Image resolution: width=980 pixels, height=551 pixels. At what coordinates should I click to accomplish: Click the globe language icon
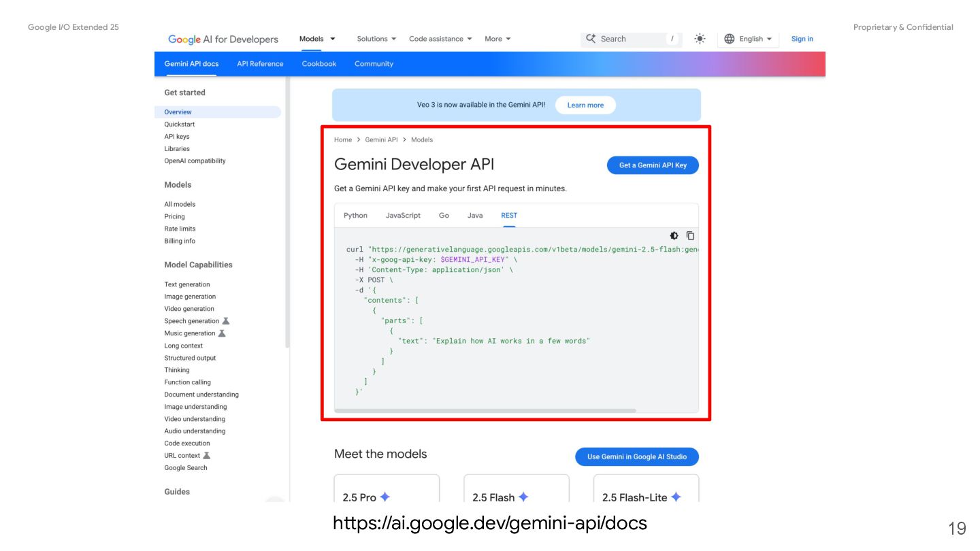pos(730,39)
